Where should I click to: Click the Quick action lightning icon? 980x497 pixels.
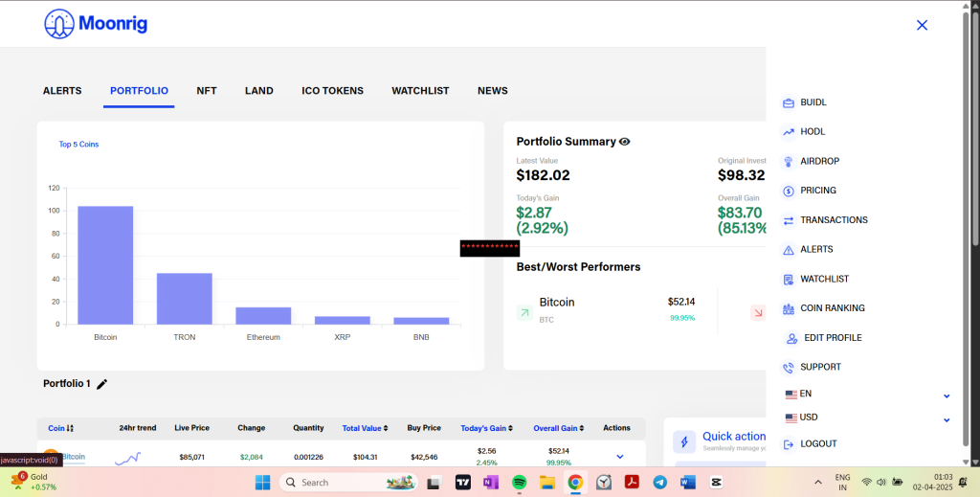[684, 442]
